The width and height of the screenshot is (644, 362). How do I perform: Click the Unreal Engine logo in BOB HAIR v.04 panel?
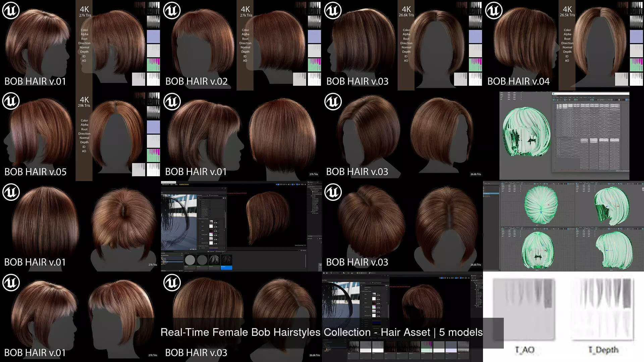(x=494, y=11)
